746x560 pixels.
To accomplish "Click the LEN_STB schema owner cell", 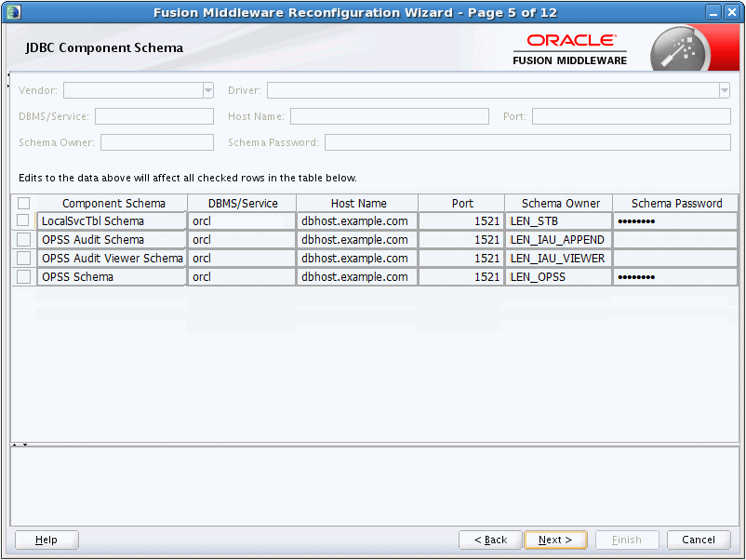I will 558,220.
